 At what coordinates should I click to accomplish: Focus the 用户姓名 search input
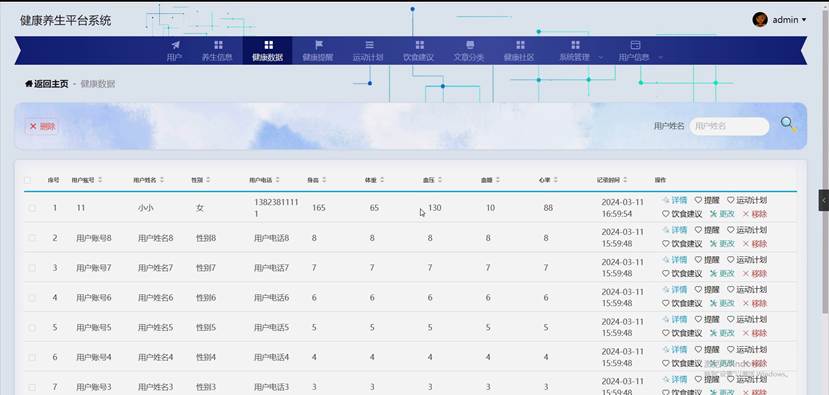coord(729,126)
